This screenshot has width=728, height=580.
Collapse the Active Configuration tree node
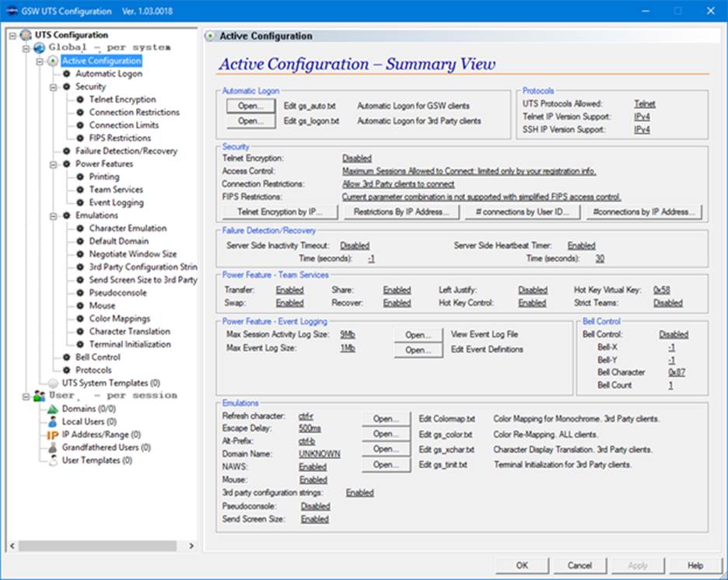pos(40,61)
